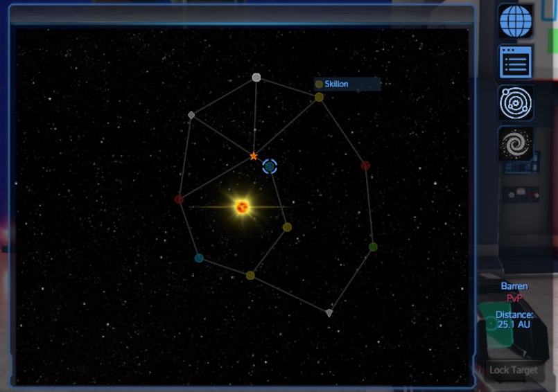Click the glowing sun at map center
The image size is (558, 392).
coord(242,206)
